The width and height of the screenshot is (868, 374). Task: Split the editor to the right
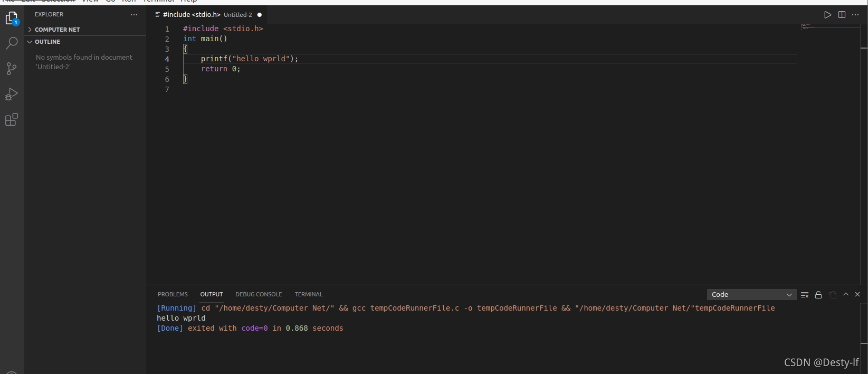(x=842, y=15)
